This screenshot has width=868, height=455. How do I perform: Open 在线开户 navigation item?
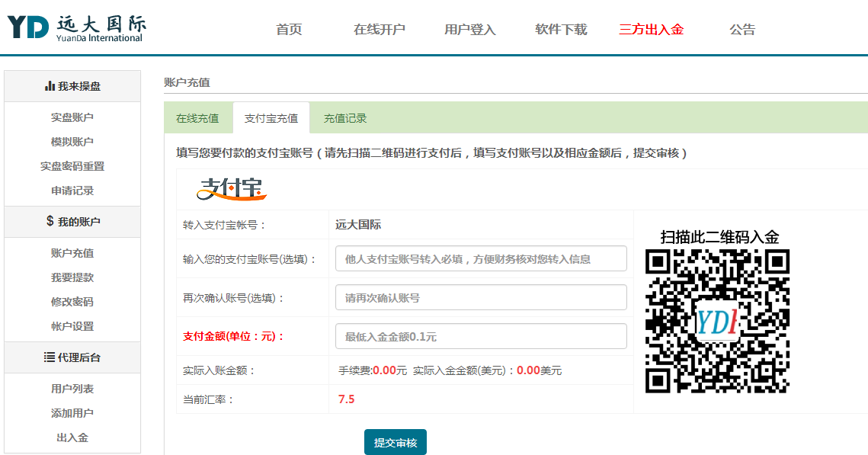(x=380, y=29)
